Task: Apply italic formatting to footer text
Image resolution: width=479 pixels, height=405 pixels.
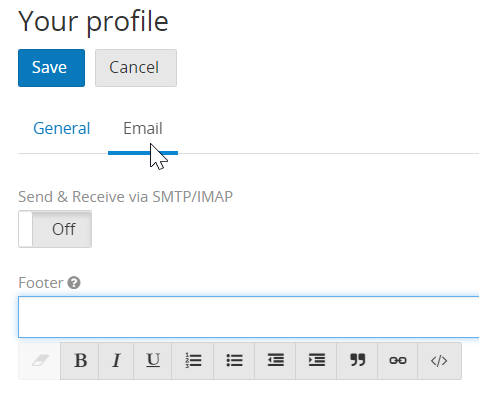Action: (x=116, y=361)
